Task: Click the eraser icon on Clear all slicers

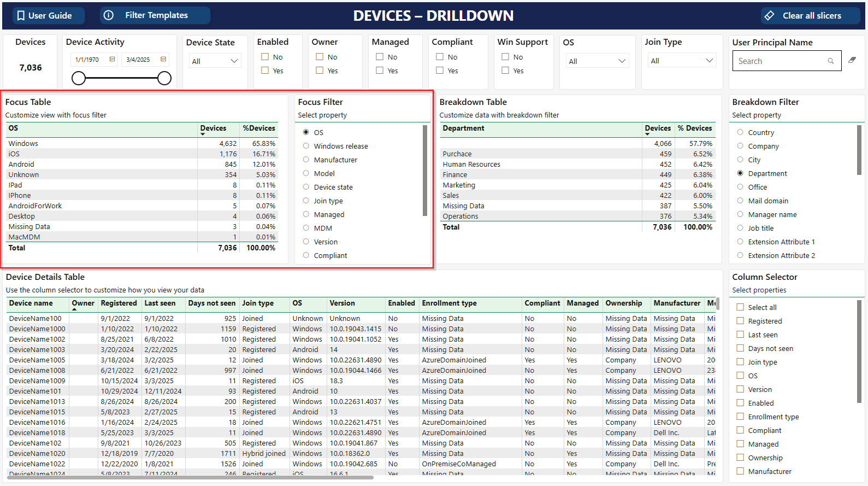Action: coord(769,16)
